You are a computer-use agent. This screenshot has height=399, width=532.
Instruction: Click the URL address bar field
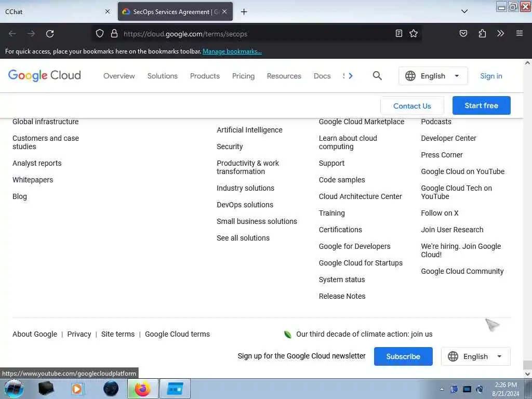pyautogui.click(x=256, y=34)
